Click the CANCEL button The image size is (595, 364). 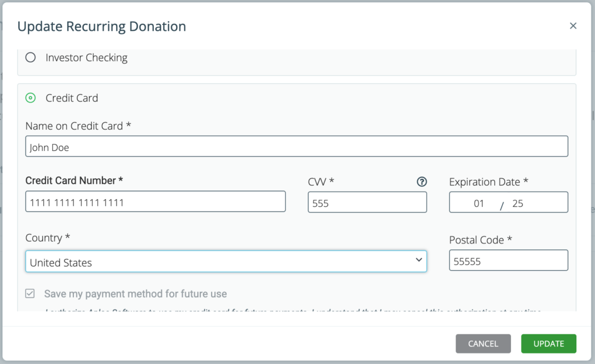pos(483,344)
